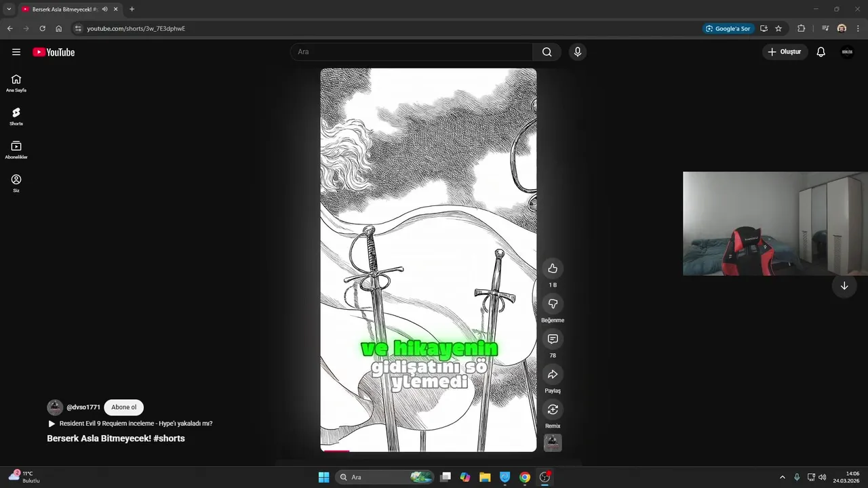The image size is (868, 488).
Task: Mute the tab via speaker icon
Action: pos(104,9)
